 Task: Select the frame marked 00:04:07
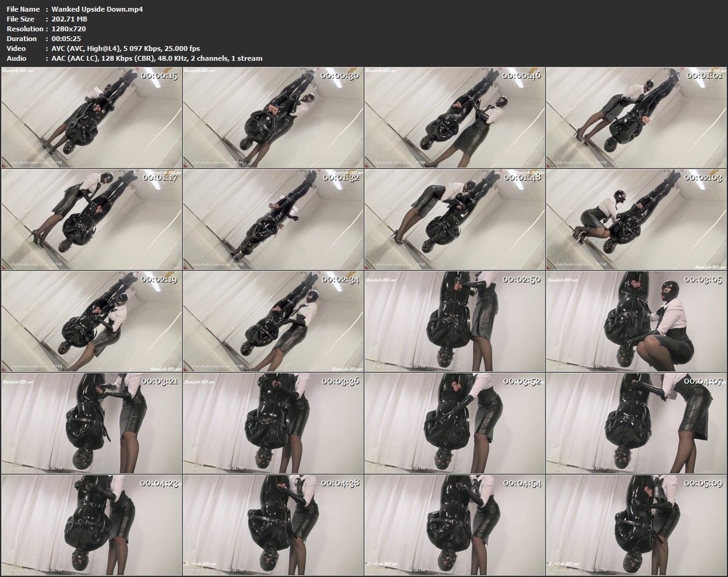(636, 422)
